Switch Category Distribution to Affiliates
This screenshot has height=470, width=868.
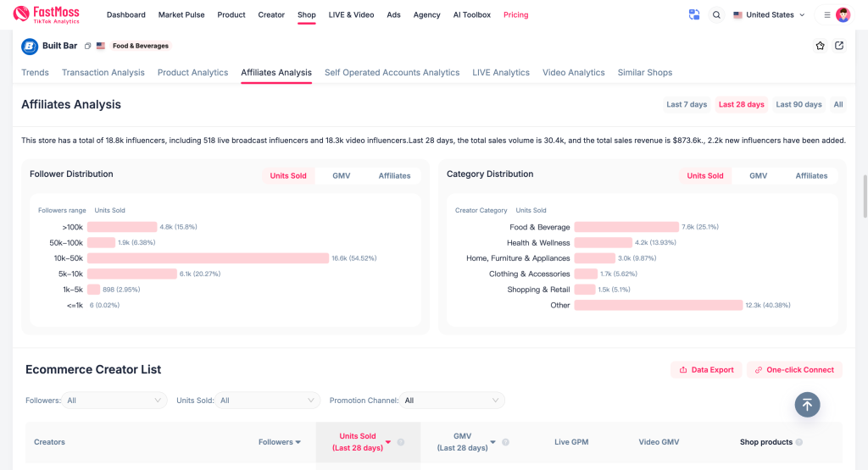[811, 176]
